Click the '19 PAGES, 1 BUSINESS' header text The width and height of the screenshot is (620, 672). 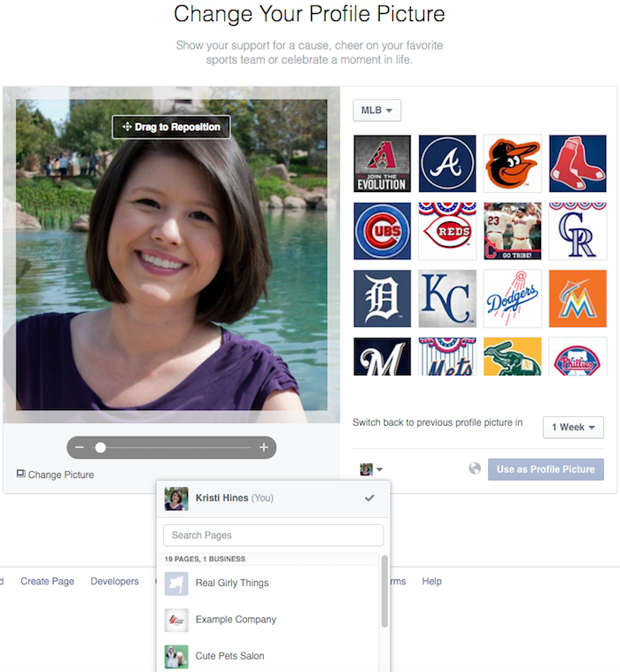coord(205,559)
